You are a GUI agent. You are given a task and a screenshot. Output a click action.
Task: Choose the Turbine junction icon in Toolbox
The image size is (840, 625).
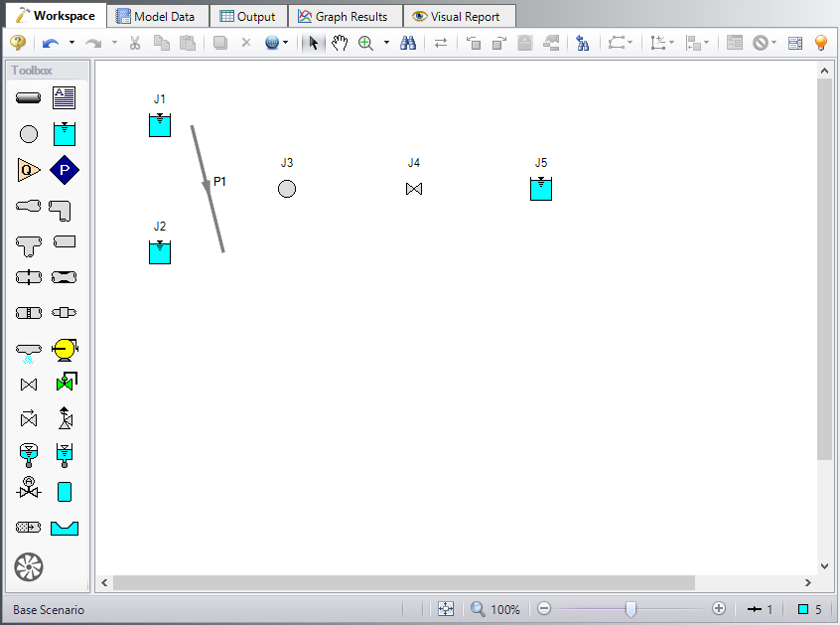[x=29, y=567]
